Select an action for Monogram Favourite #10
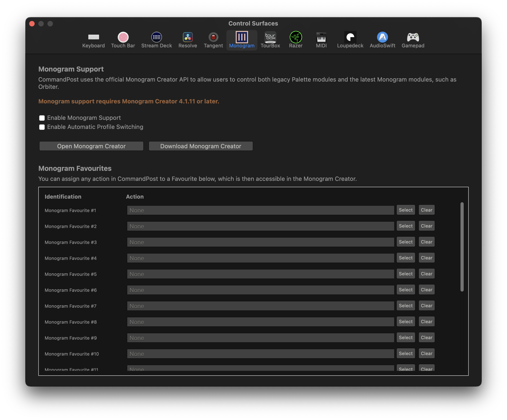The image size is (507, 420). (x=406, y=353)
